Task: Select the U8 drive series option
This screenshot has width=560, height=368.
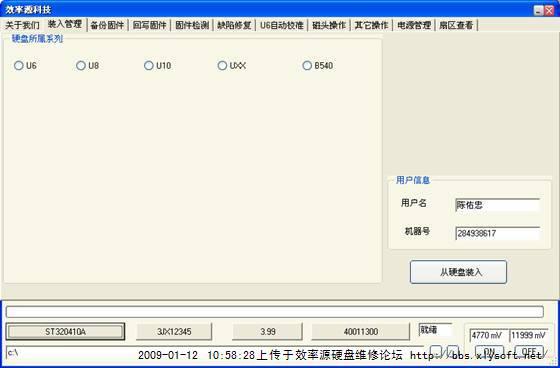Action: tap(81, 65)
